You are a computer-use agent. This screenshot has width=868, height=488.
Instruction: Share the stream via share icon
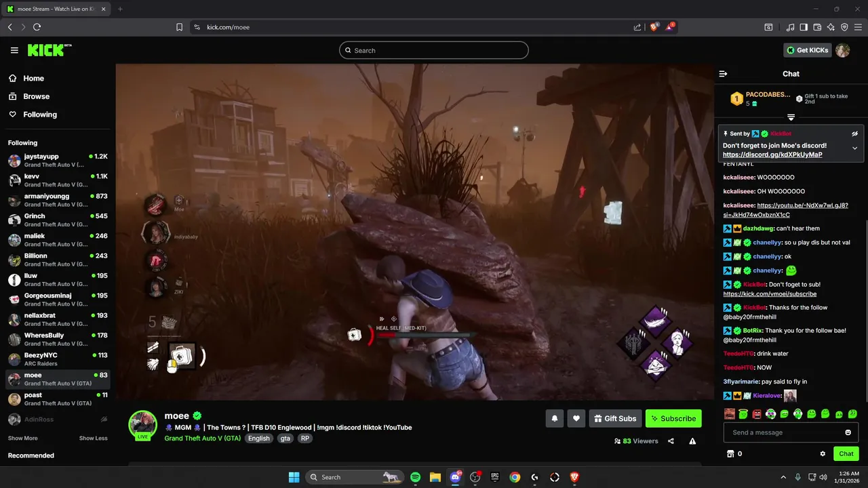click(x=671, y=441)
